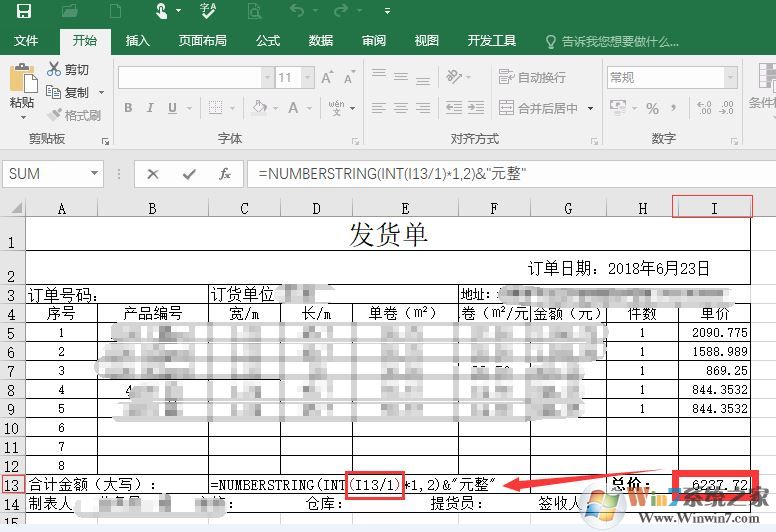Click the cell borders icon
776x532 pixels.
(x=215, y=107)
